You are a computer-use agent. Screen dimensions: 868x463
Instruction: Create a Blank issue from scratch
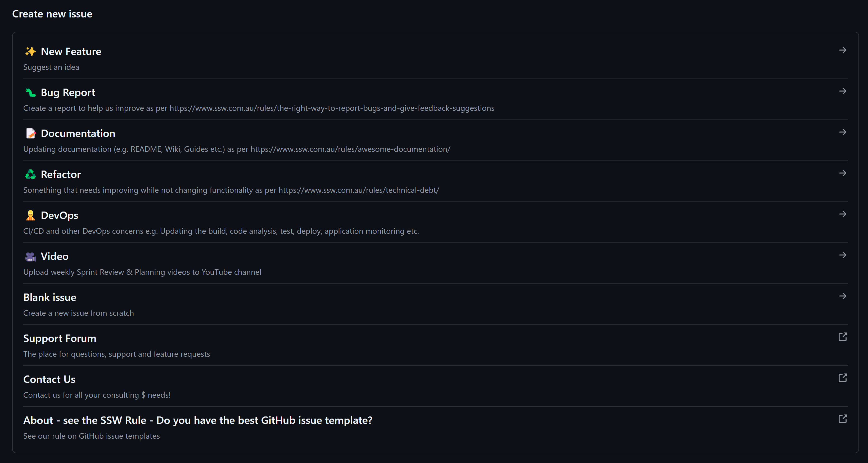[x=49, y=297]
